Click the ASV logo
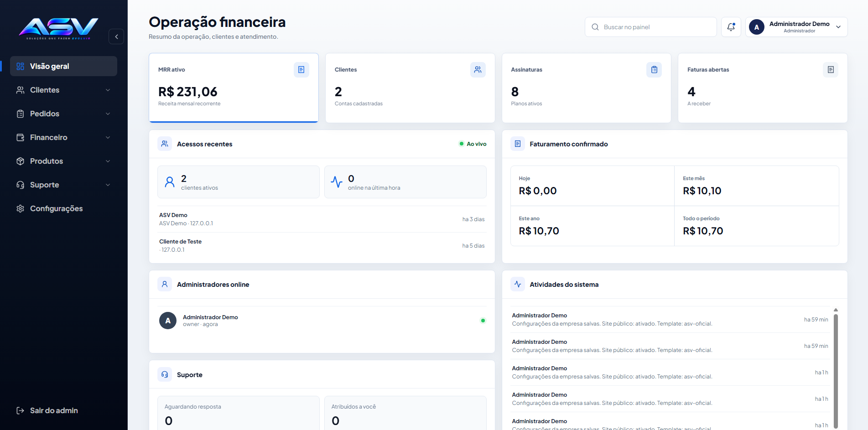The width and height of the screenshot is (868, 430). 58,28
